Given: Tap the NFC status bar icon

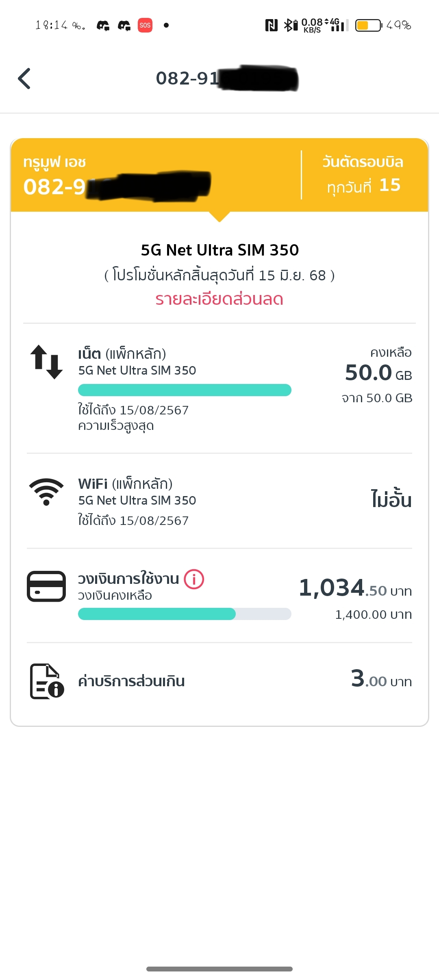Looking at the screenshot, I should [x=271, y=25].
